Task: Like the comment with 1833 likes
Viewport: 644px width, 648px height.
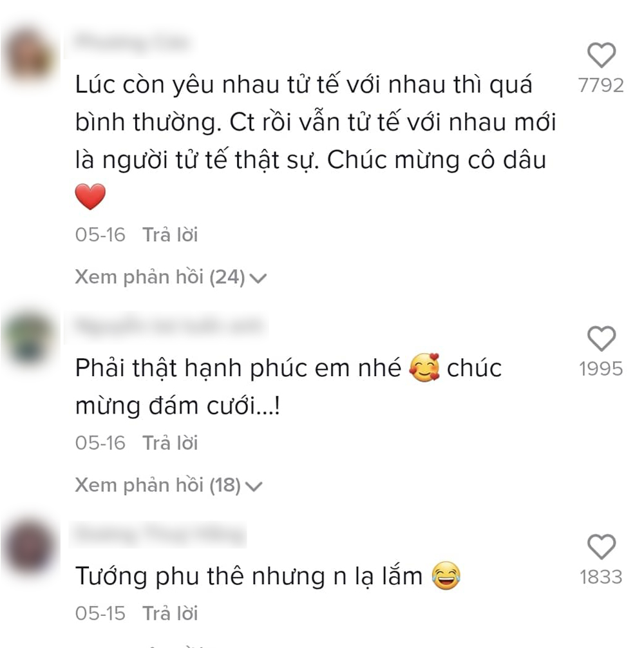Action: click(601, 547)
